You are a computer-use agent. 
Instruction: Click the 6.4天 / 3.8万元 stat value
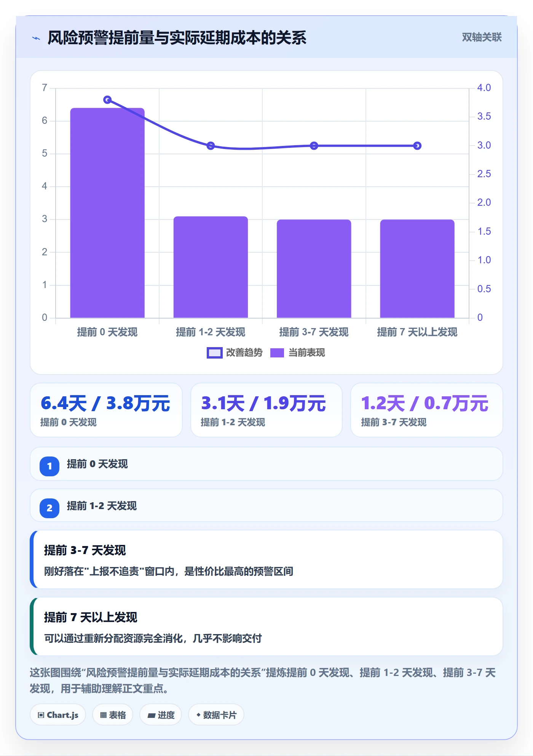coord(105,403)
